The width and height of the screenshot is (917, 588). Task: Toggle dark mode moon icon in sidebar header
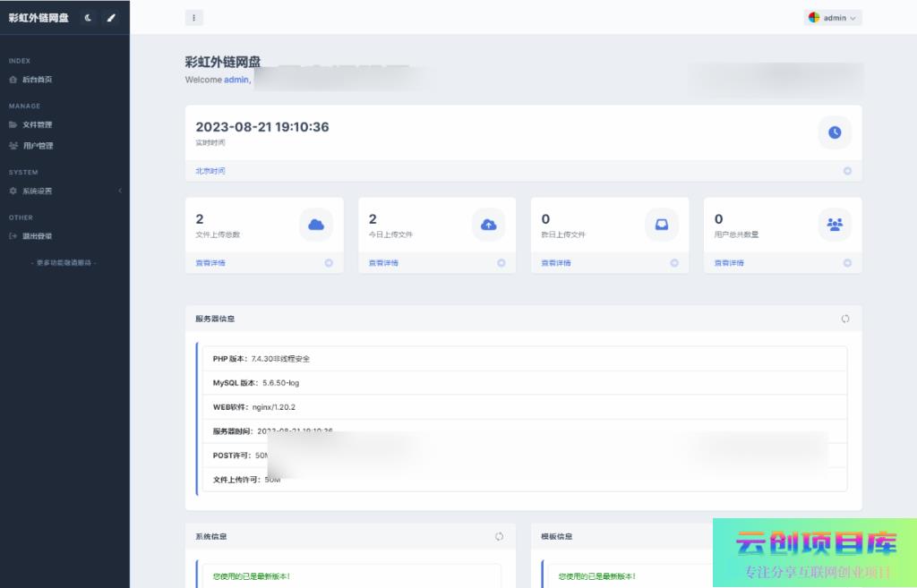(x=88, y=18)
